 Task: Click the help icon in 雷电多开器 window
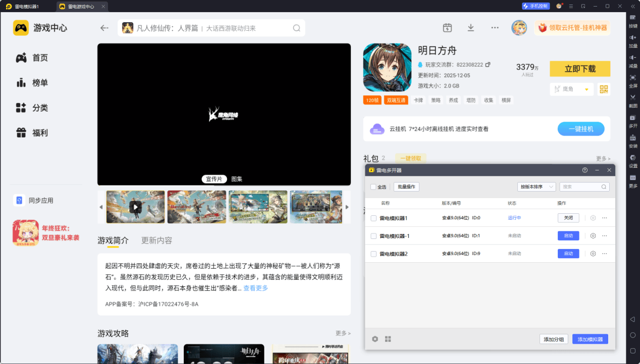pyautogui.click(x=585, y=170)
